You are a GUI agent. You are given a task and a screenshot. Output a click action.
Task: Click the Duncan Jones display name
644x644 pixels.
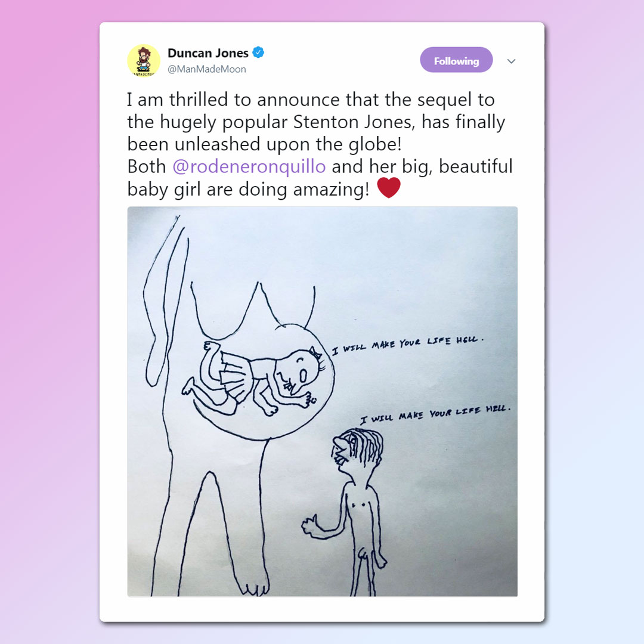coord(208,53)
